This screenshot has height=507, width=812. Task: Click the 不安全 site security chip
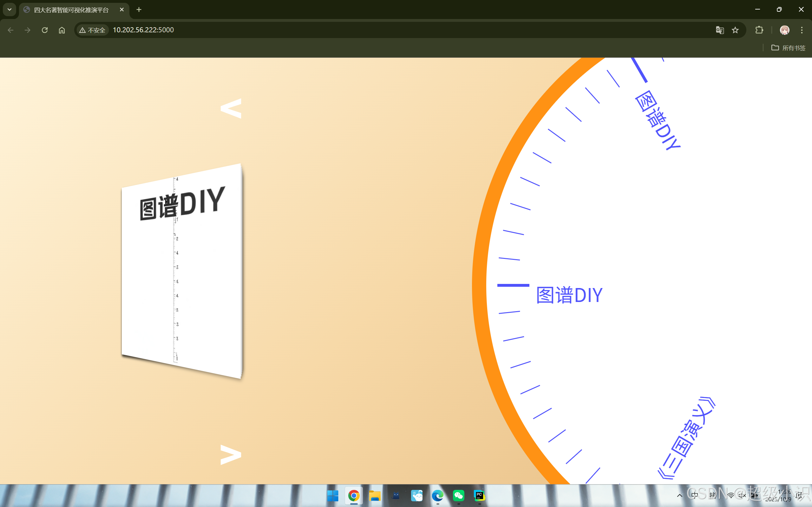92,30
